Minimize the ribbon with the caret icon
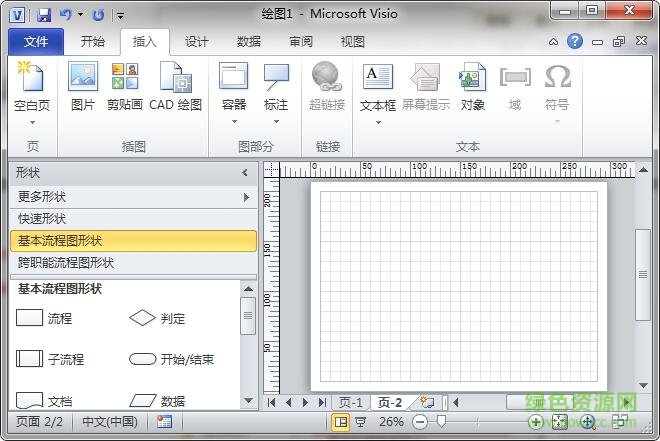The image size is (660, 441). tap(554, 42)
